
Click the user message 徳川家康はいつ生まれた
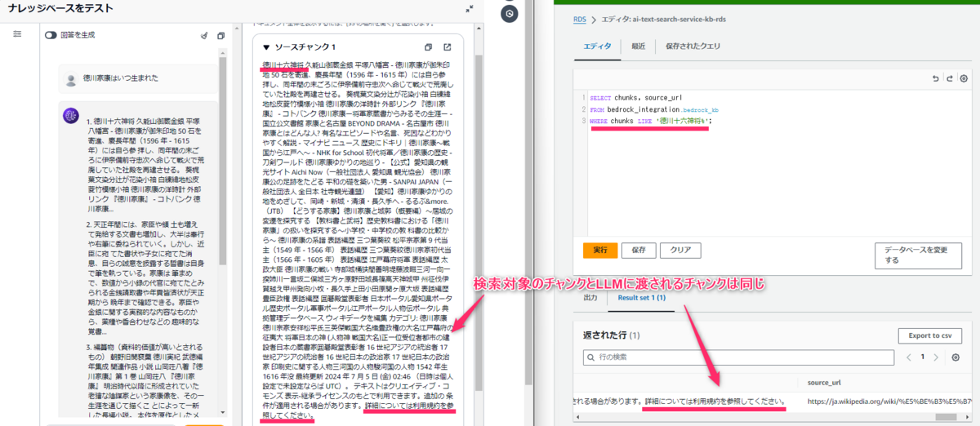[121, 78]
